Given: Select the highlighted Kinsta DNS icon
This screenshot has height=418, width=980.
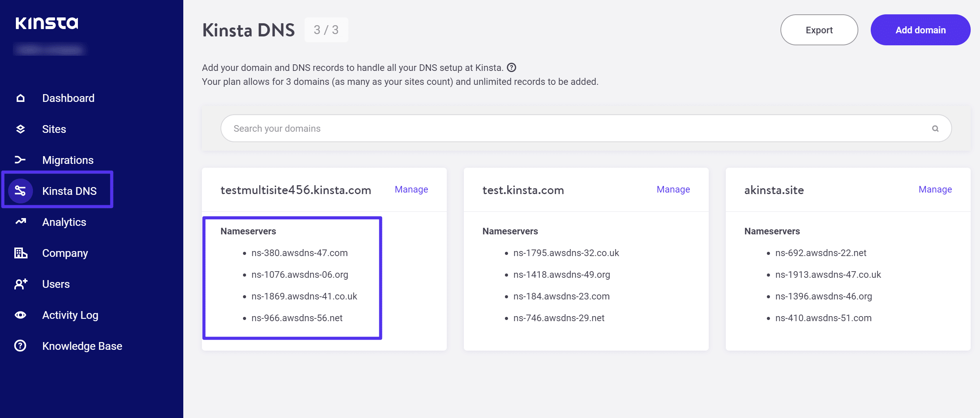Looking at the screenshot, I should [x=21, y=191].
